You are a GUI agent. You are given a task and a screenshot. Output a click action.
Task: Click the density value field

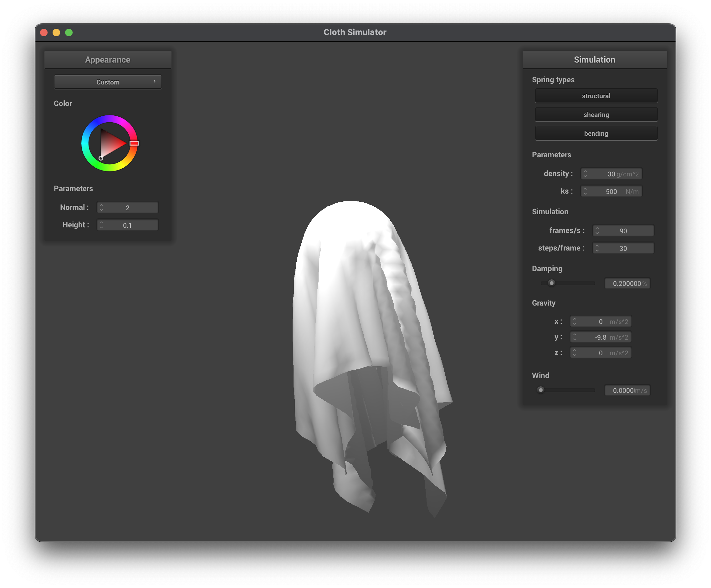point(611,174)
